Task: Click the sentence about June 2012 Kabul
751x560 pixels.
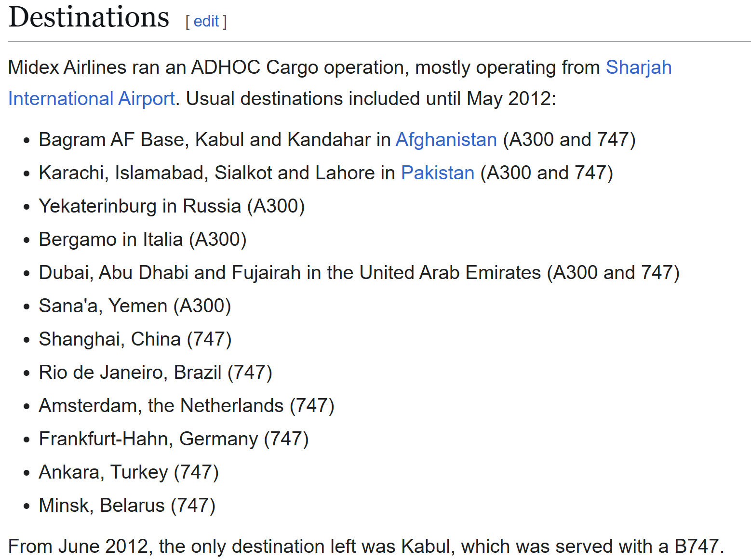Action: pyautogui.click(x=366, y=547)
